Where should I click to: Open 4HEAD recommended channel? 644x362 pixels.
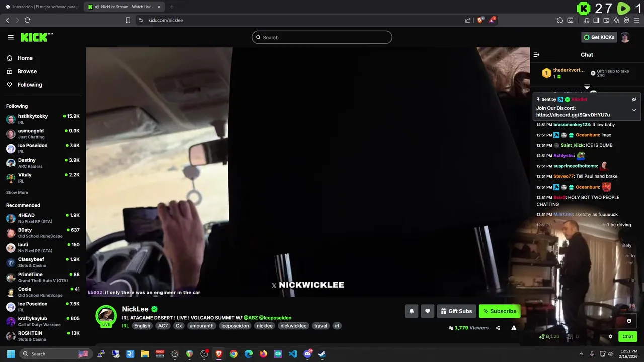[x=43, y=218]
